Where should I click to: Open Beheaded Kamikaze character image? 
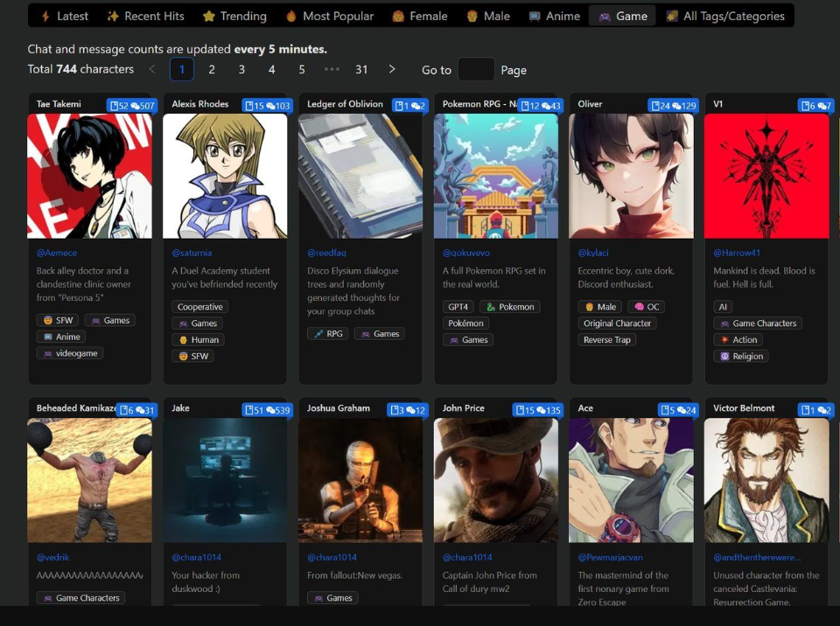[x=89, y=480]
